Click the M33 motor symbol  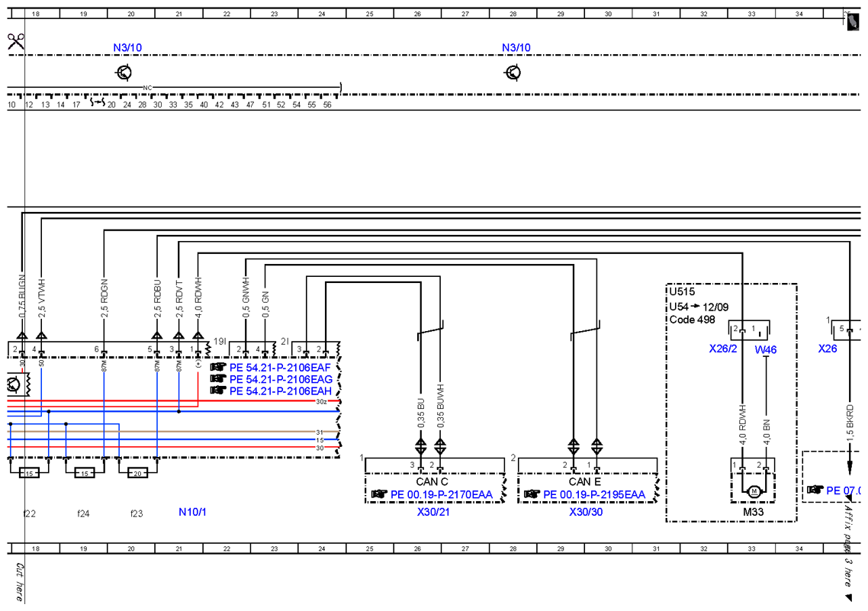[753, 491]
